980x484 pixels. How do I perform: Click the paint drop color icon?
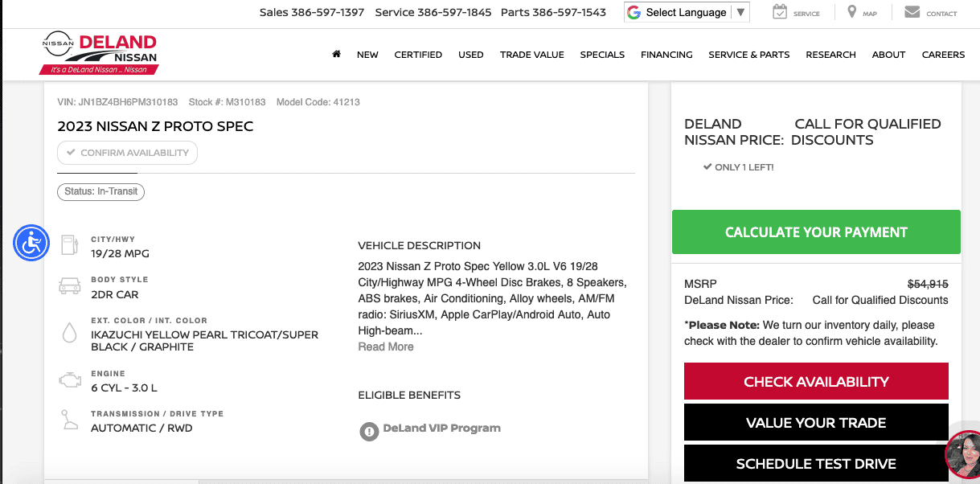point(70,334)
